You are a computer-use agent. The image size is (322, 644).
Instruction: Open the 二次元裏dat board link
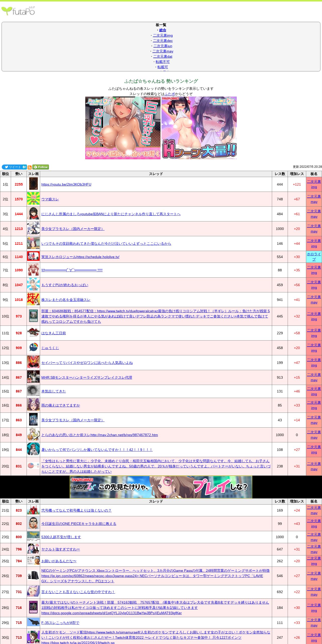point(163,56)
